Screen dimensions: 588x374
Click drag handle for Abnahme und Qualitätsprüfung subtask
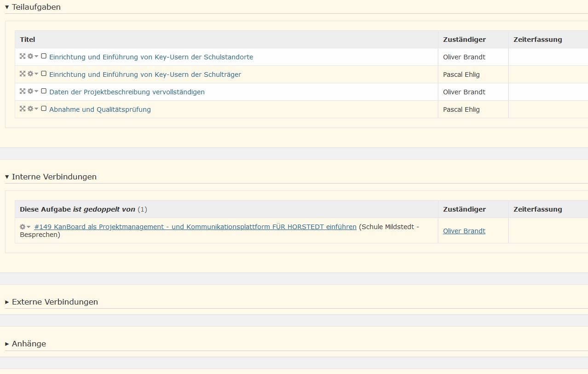(23, 109)
